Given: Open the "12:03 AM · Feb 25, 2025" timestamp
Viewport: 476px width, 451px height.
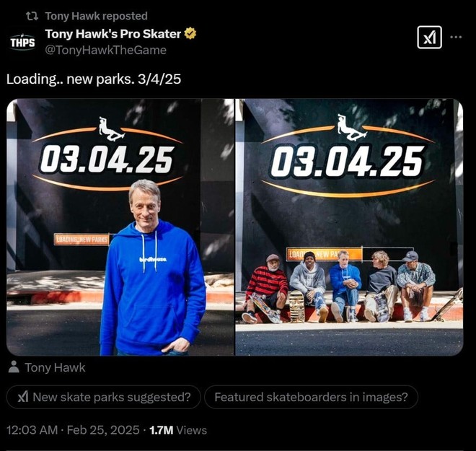Looking at the screenshot, I should click(x=73, y=430).
